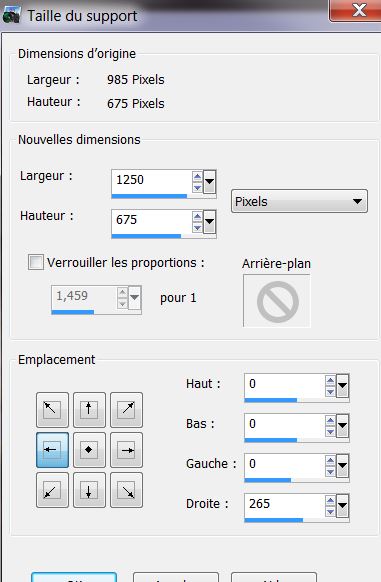
Task: Expand the Largeur value dropdown arrow
Action: tap(209, 182)
